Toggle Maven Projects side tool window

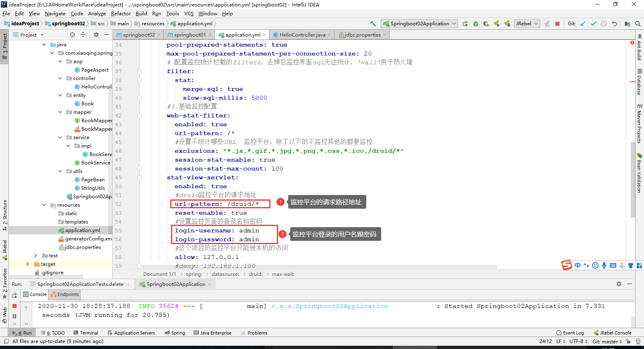[x=639, y=123]
